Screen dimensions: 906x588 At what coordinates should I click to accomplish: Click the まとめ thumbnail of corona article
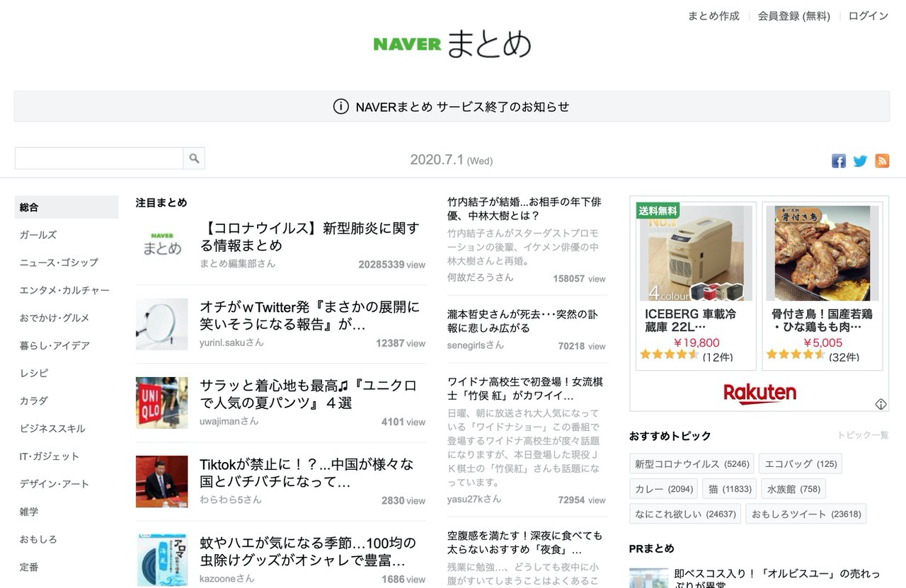pyautogui.click(x=162, y=245)
